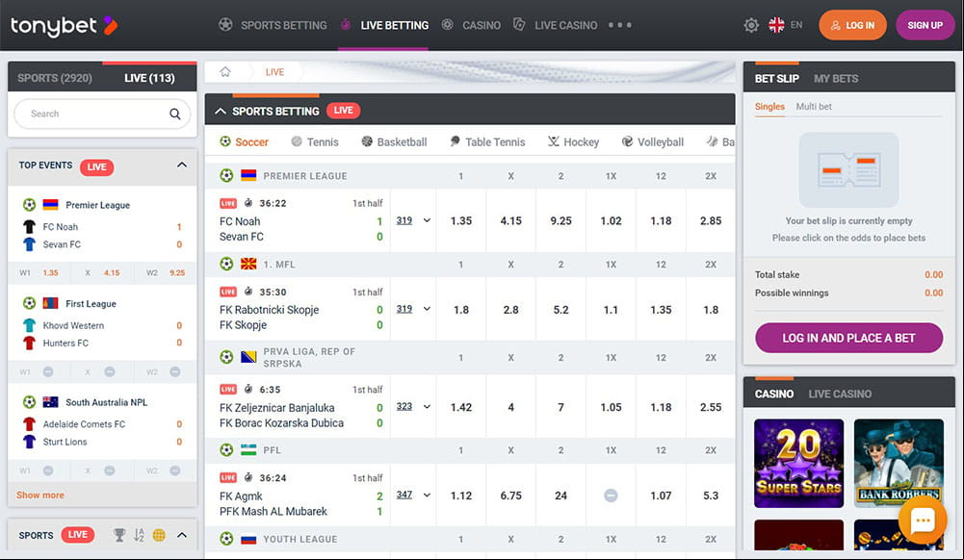Bet on draw 2.8 in Rabotnicki match
The width and height of the screenshot is (964, 560).
511,310
